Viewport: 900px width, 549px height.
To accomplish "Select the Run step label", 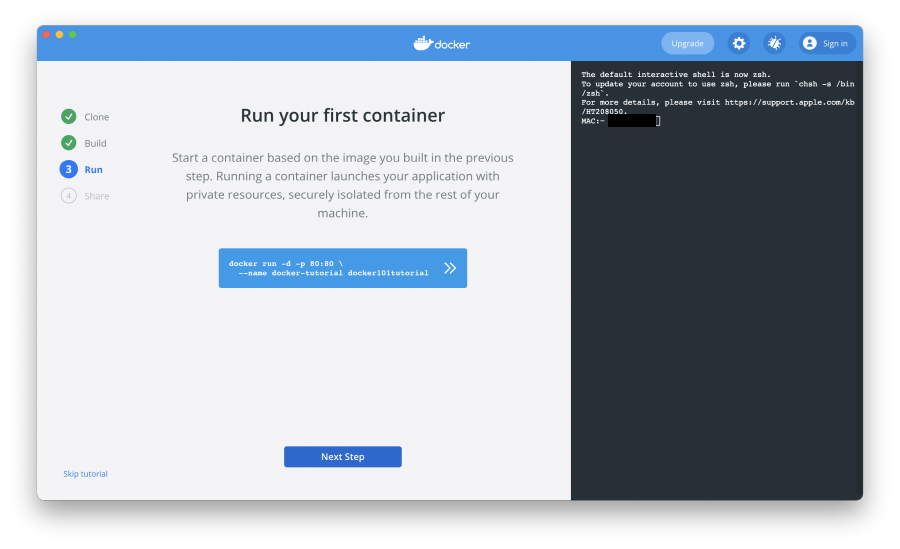I will coord(94,169).
